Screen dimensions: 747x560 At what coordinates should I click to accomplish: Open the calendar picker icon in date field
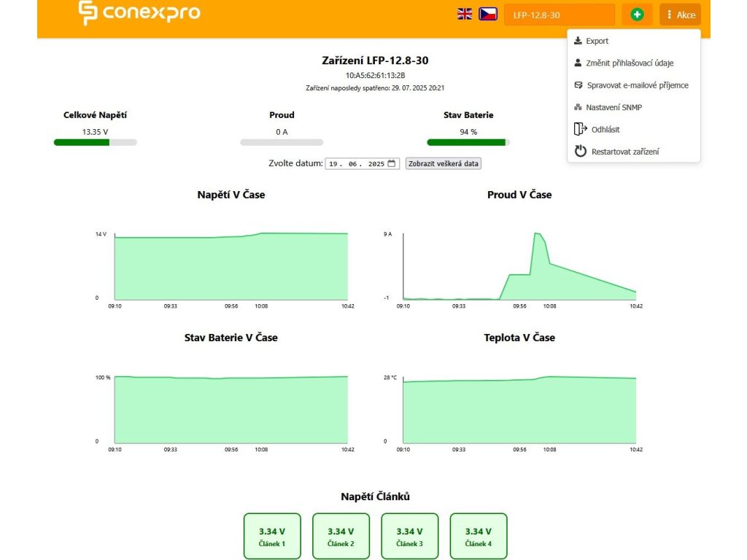tap(392, 163)
